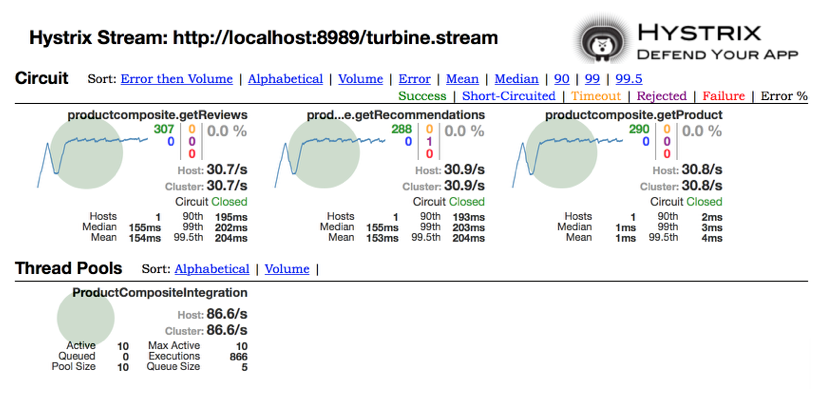The image size is (825, 407).
Task: Sort circuits by 90th percentile
Action: pos(561,79)
